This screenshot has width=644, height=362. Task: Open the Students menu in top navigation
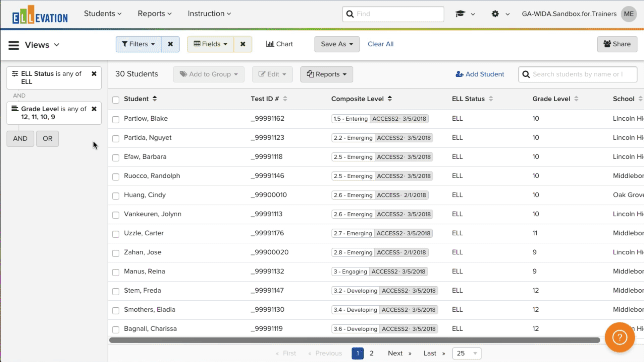point(103,14)
